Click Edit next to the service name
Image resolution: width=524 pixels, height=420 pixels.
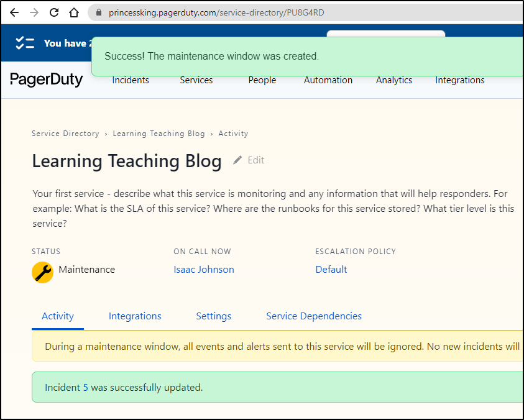click(x=256, y=160)
